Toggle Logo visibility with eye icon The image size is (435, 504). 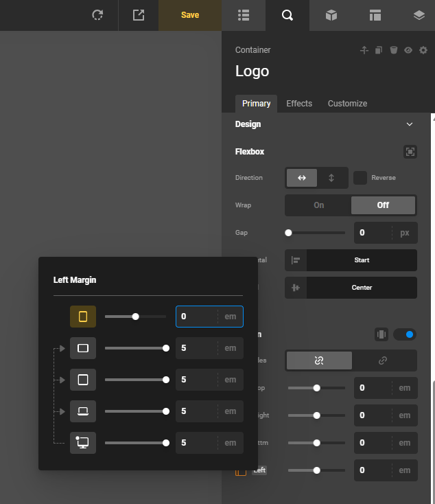coord(408,50)
